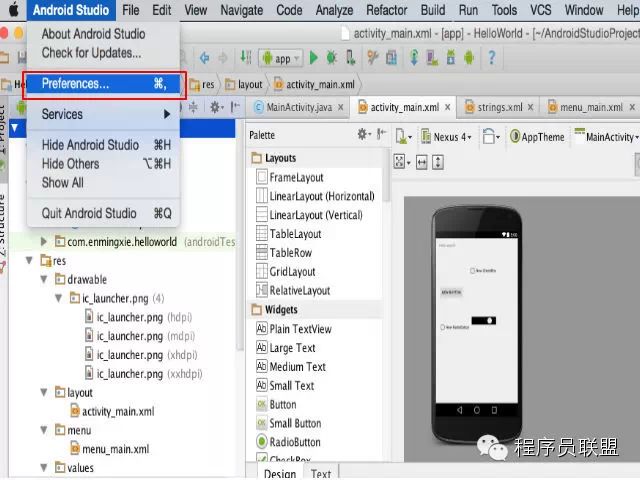Toggle the layout height icon
Image resolution: width=640 pixels, height=480 pixels.
pos(438,162)
